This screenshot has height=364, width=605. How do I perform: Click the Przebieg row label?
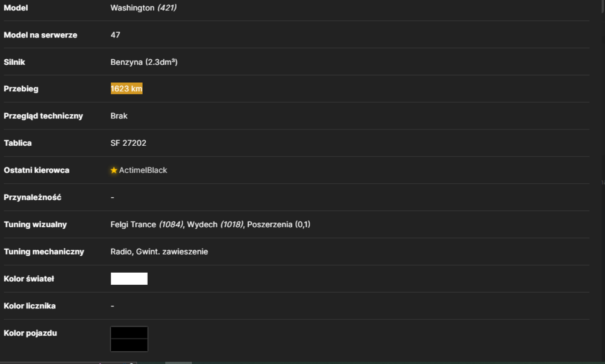point(21,89)
